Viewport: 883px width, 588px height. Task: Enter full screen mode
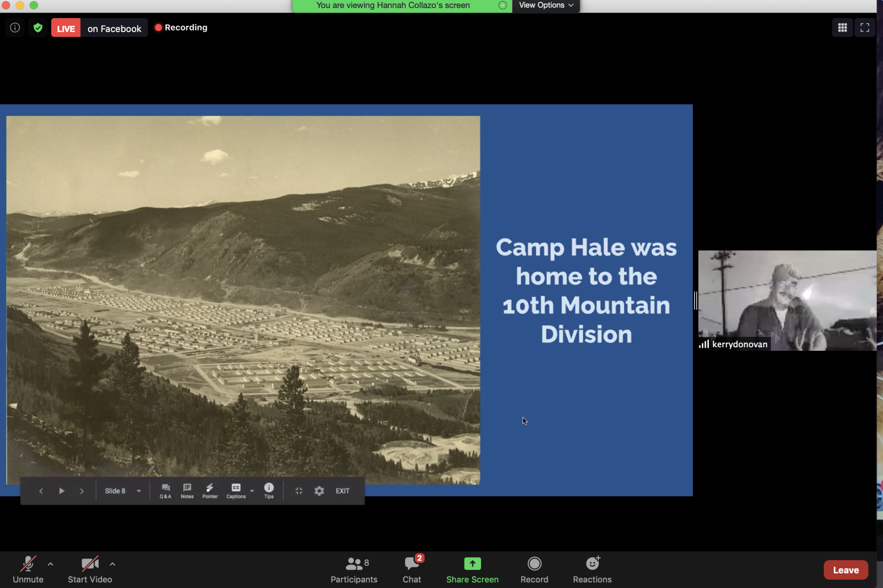click(864, 28)
